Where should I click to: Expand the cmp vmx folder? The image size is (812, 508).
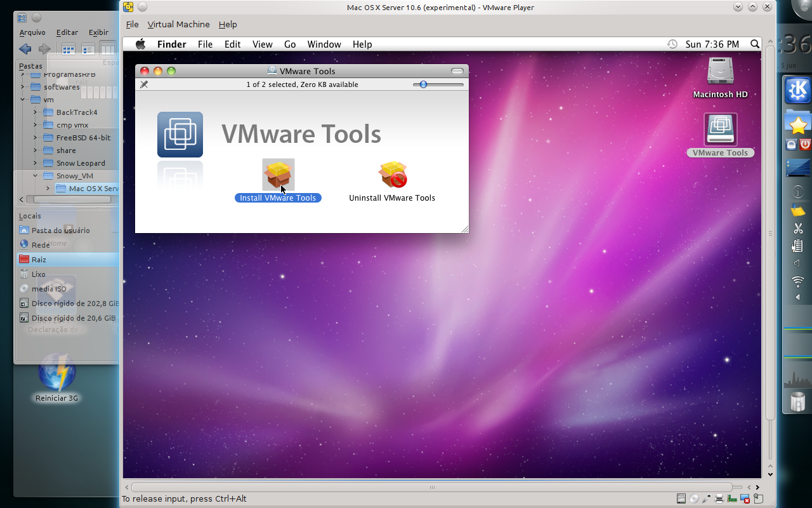(x=36, y=125)
